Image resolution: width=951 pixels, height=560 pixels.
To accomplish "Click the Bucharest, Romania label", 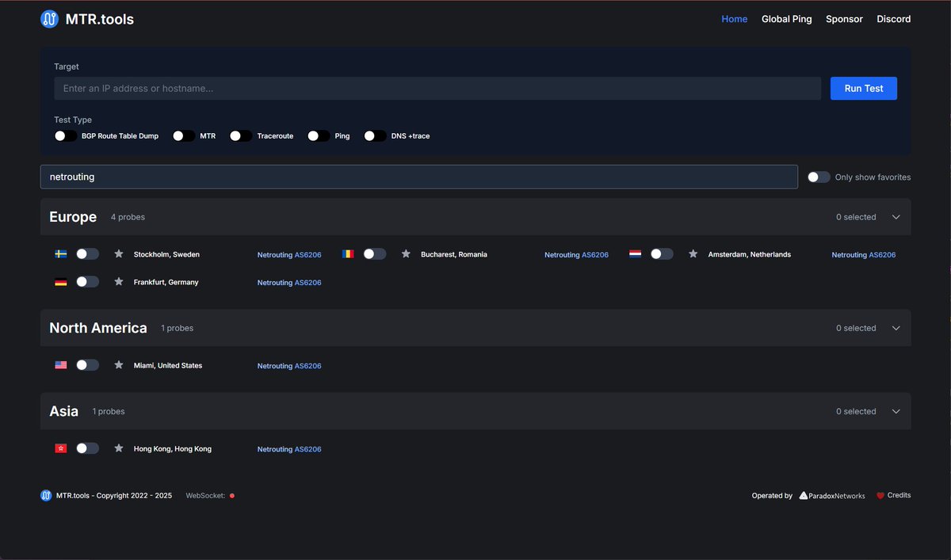I will (x=454, y=254).
